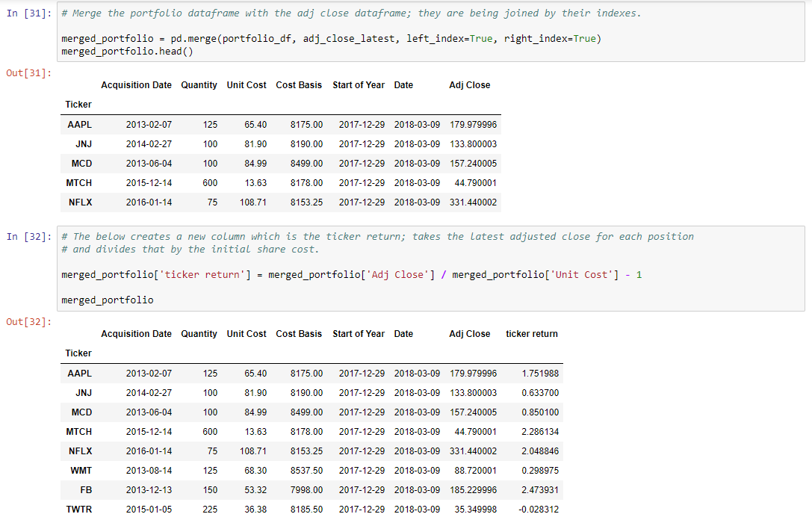This screenshot has width=812, height=520.
Task: Click WMT adj close 88.720001
Action: click(475, 471)
